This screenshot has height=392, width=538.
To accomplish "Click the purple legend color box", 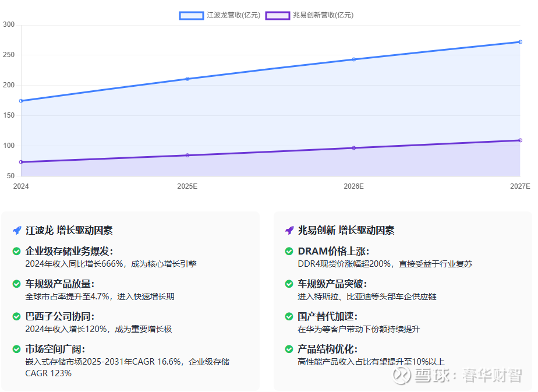I will [x=277, y=15].
